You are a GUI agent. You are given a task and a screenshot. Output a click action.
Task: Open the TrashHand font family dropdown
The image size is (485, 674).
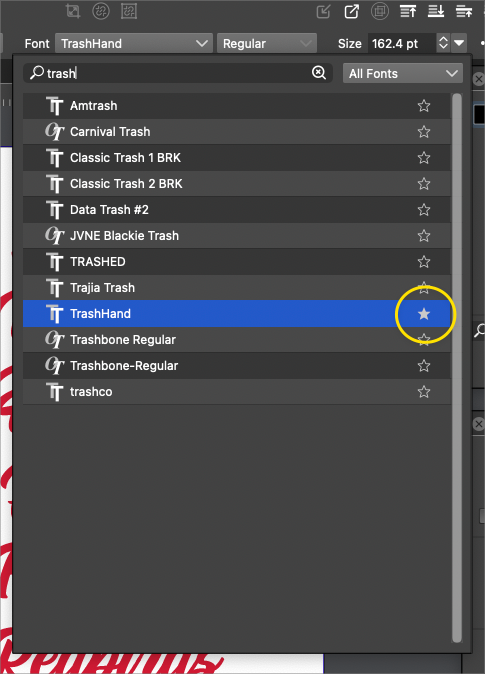(134, 43)
